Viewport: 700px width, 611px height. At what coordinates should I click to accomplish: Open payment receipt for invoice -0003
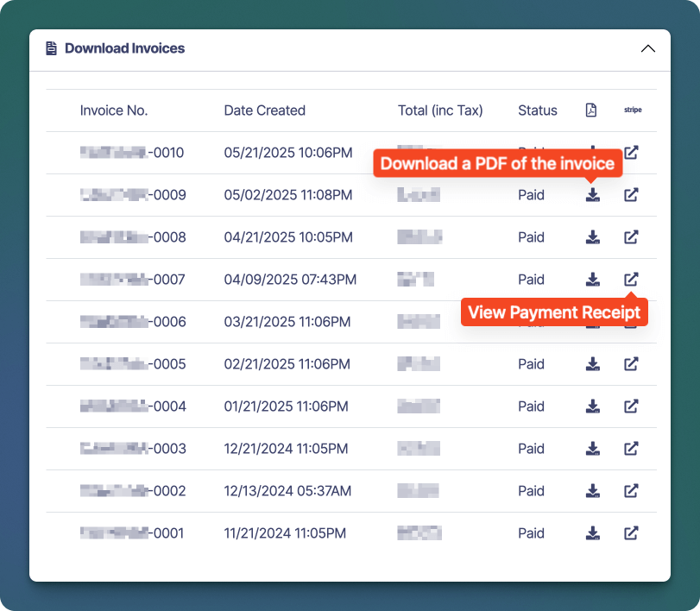click(631, 449)
